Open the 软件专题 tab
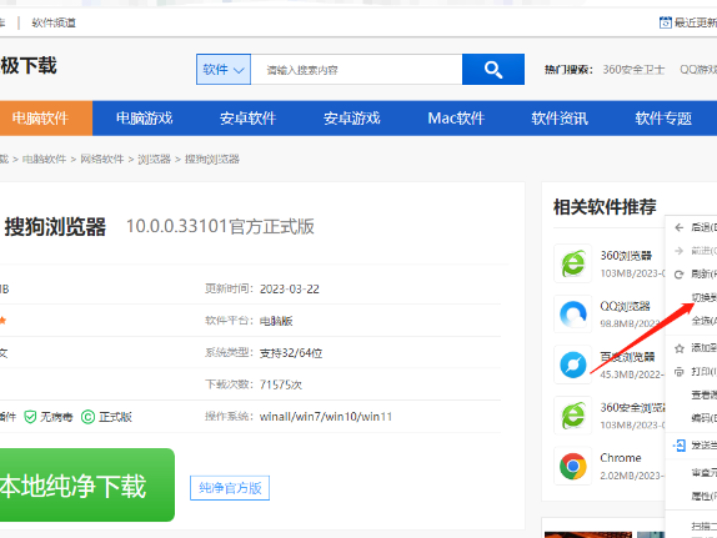 click(663, 118)
